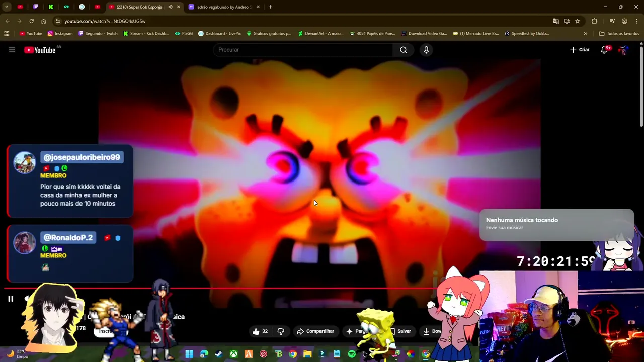The height and width of the screenshot is (362, 644).
Task: Open YouTube notifications bell
Action: coord(604,50)
